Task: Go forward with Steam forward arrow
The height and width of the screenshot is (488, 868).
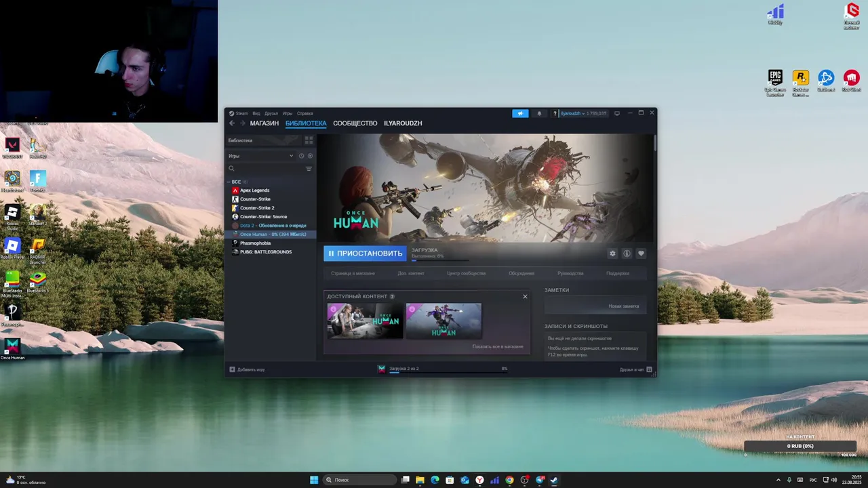Action: [x=242, y=123]
